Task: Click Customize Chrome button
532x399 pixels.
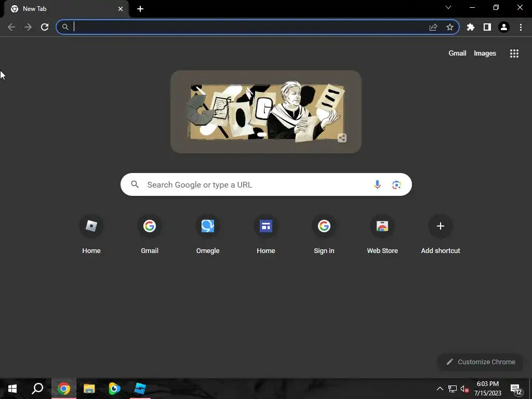Action: (x=481, y=362)
